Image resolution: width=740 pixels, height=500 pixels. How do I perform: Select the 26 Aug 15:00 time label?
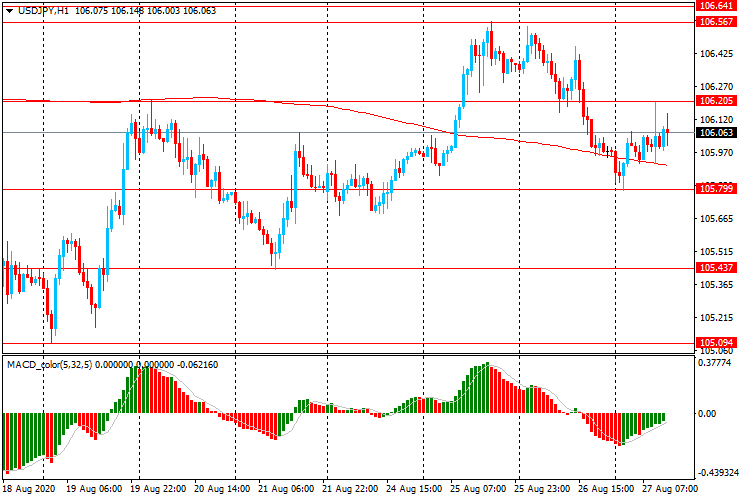pos(605,489)
